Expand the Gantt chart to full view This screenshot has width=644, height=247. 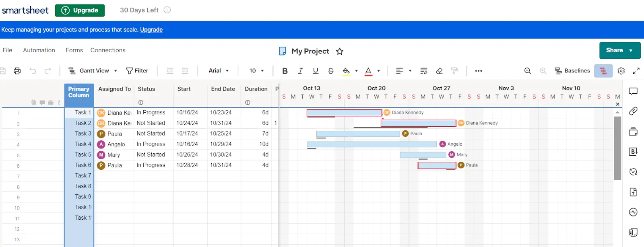coord(636,71)
